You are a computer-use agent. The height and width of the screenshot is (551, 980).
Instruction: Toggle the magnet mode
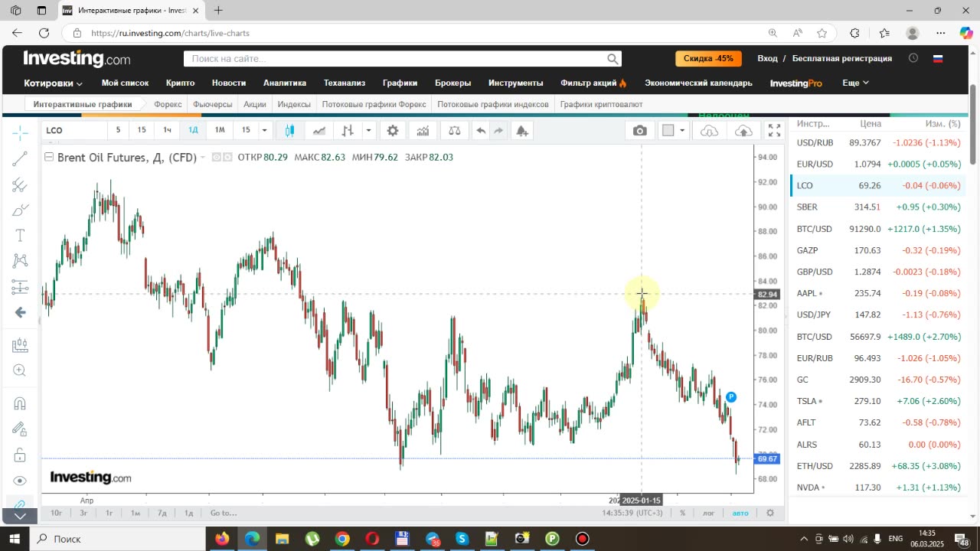tap(20, 403)
